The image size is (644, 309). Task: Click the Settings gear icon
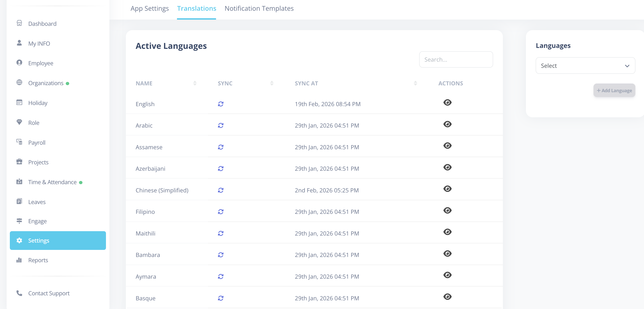point(19,240)
